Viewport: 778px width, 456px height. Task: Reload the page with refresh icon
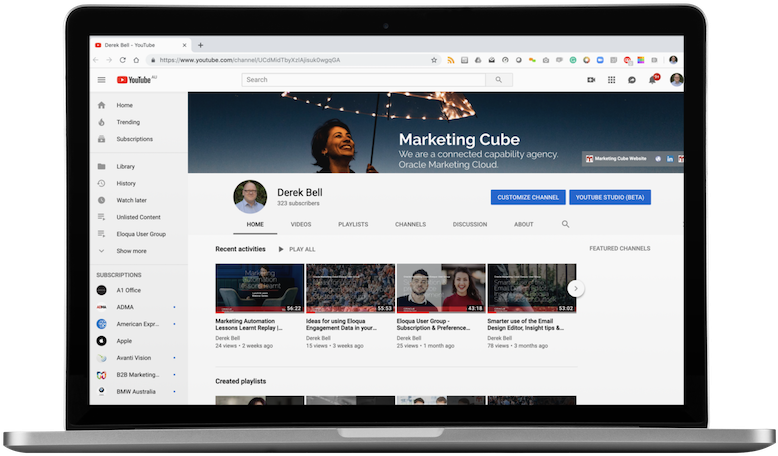[123, 60]
